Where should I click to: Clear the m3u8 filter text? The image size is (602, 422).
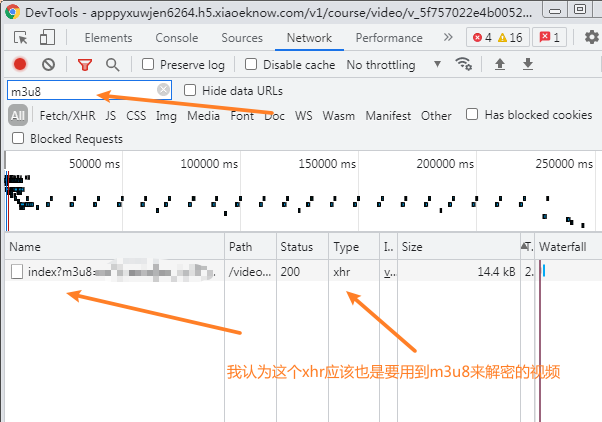[163, 90]
